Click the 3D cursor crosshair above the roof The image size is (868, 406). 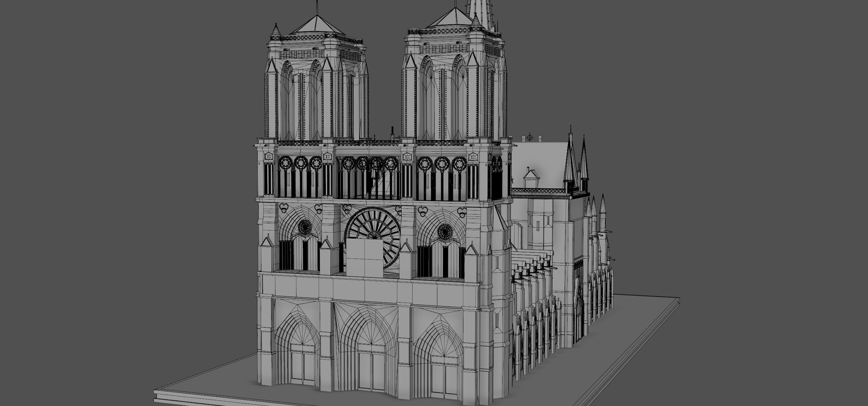[530, 138]
